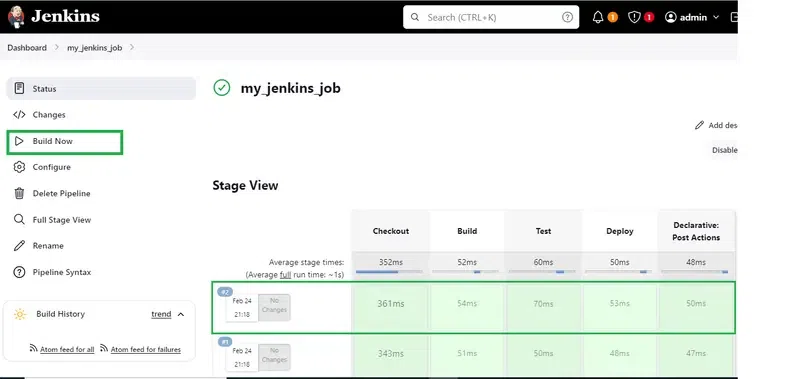Click No Changes box for build #1
Viewport: 800px width, 379px height.
274,357
